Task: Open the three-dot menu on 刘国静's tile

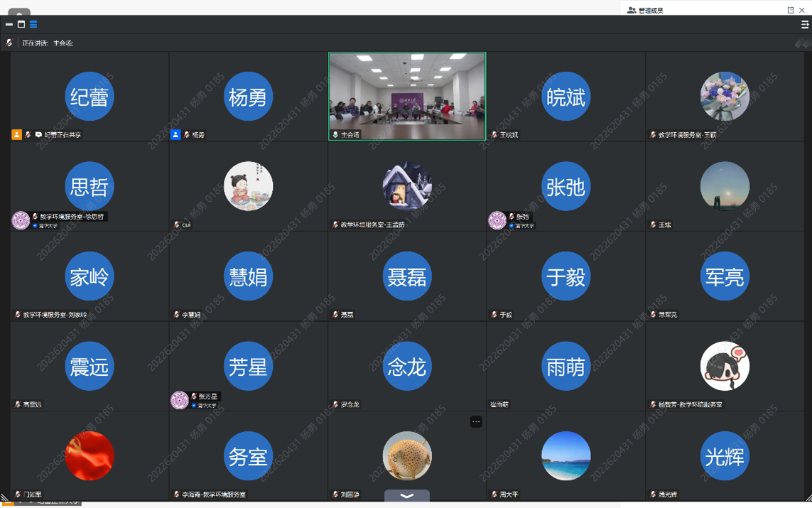Action: point(476,422)
